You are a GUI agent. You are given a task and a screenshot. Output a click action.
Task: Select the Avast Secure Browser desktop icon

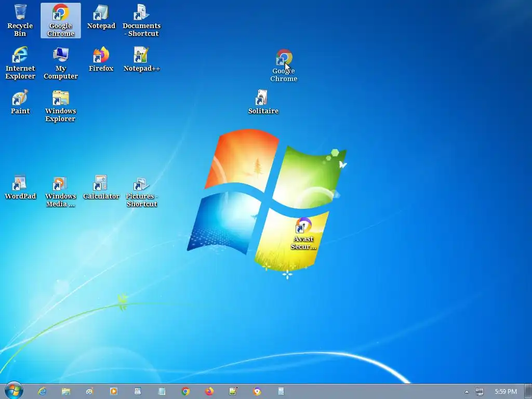point(303,234)
